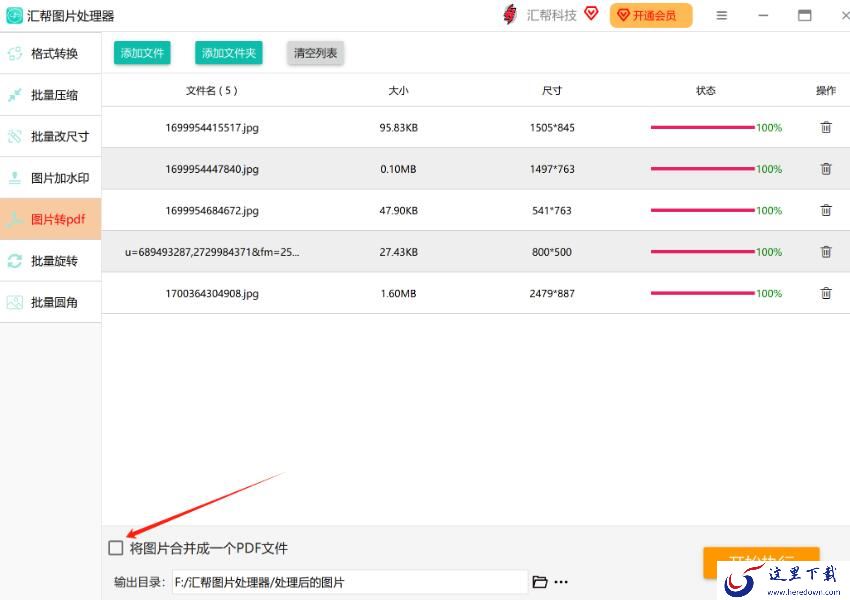Open 批量圆角 rounded corners section
This screenshot has width=850, height=600.
pos(50,302)
